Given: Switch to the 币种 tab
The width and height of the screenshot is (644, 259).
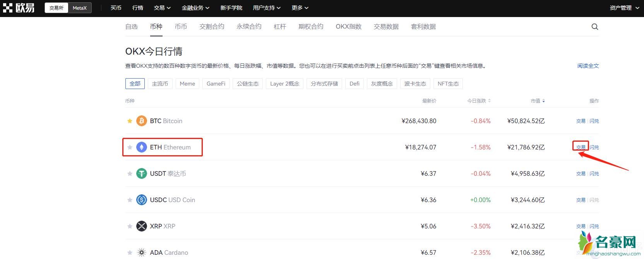Looking at the screenshot, I should tap(156, 27).
